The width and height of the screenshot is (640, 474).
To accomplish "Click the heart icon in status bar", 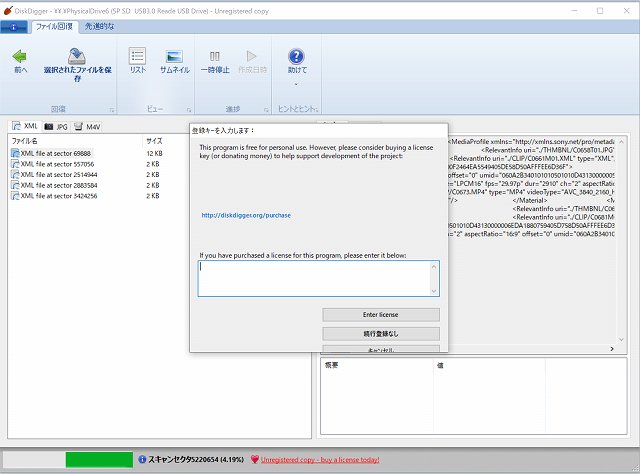I will click(255, 459).
